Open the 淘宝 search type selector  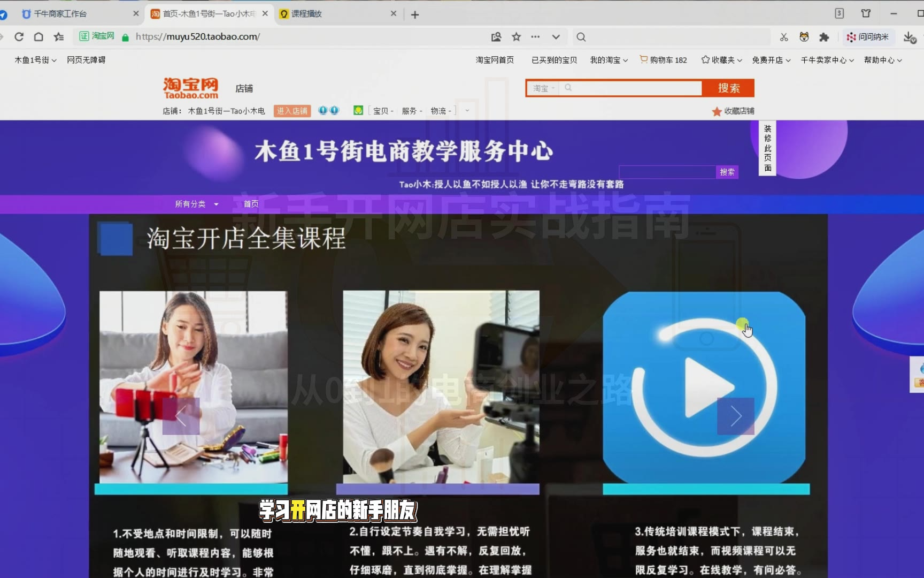coord(543,88)
